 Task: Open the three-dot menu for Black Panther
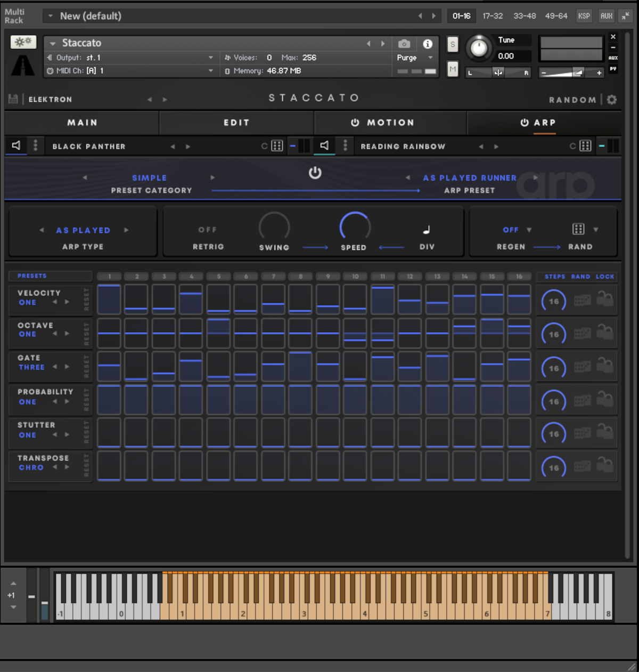[36, 145]
